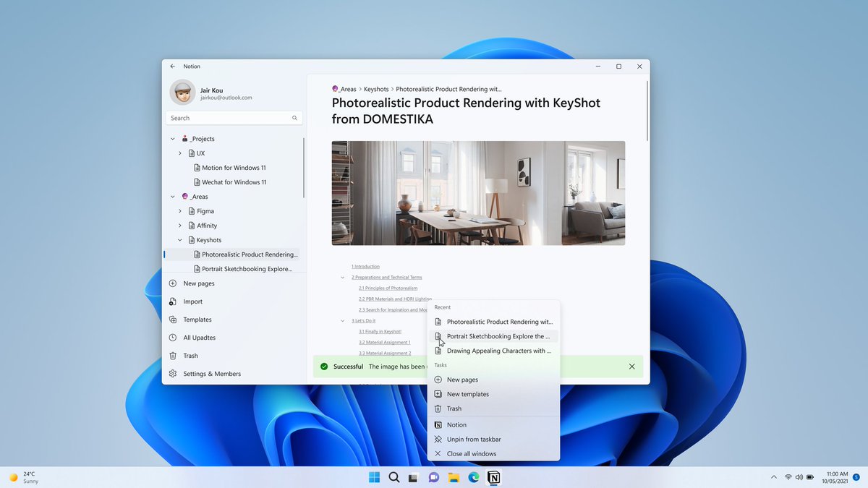Click the gear icon for Settings & Members
Screen dimensions: 868x488
tap(173, 374)
